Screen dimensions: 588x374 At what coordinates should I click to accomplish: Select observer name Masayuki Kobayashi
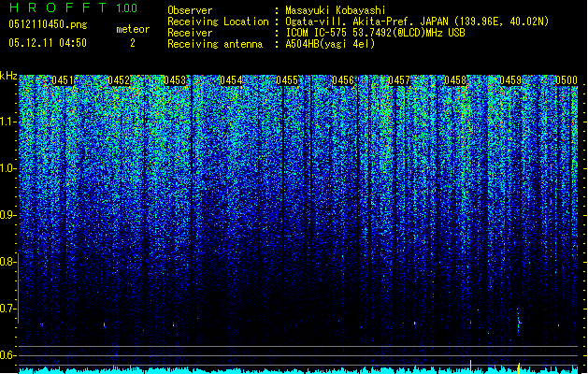pos(336,10)
